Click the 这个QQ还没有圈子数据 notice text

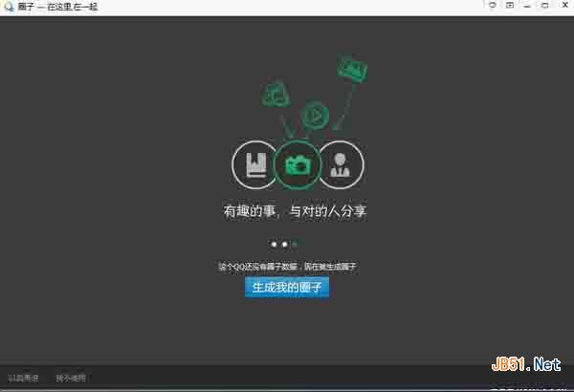pos(287,267)
